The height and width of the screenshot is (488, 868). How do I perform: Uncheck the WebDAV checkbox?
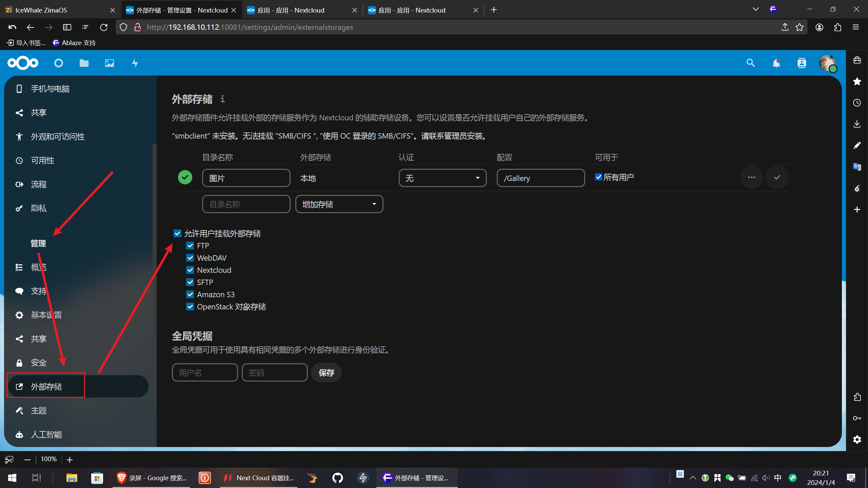coord(190,258)
